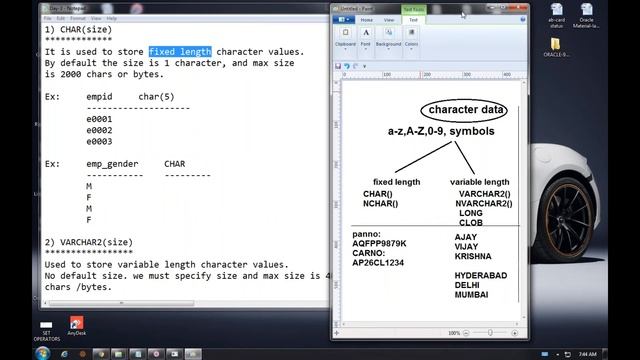Open the SET OPERATORS desktop icon
The height and width of the screenshot is (360, 640).
tap(47, 330)
